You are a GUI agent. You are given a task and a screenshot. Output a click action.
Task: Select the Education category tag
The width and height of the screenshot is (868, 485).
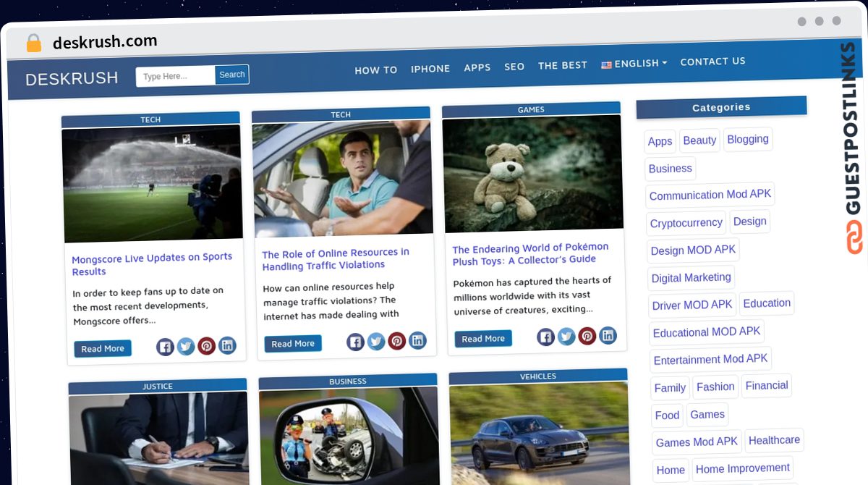[x=767, y=303]
